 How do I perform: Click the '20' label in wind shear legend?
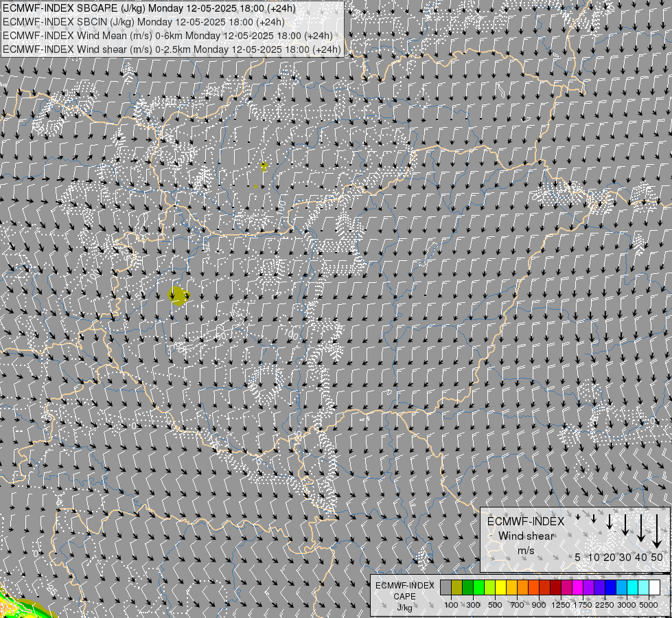point(610,557)
